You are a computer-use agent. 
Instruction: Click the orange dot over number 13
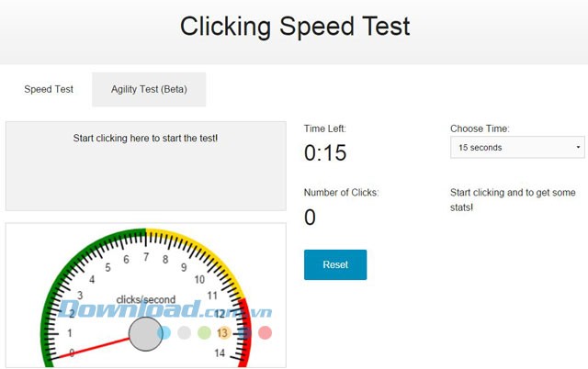tap(223, 332)
